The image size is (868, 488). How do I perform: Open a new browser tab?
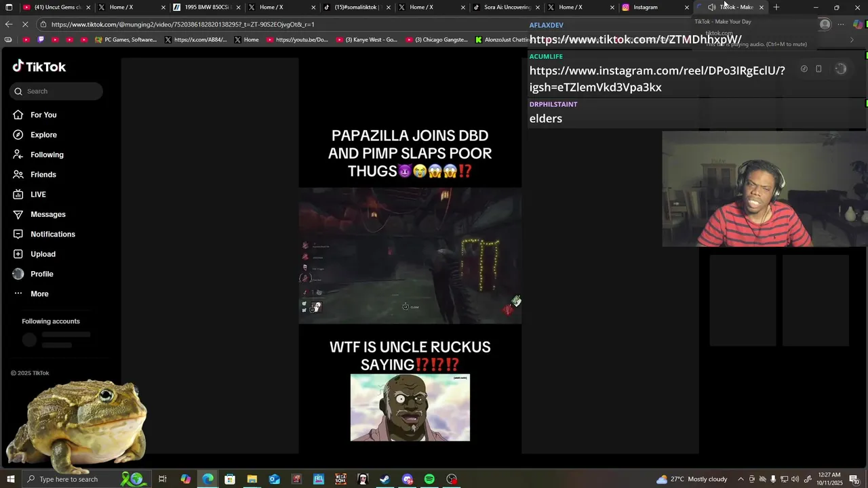coord(776,7)
